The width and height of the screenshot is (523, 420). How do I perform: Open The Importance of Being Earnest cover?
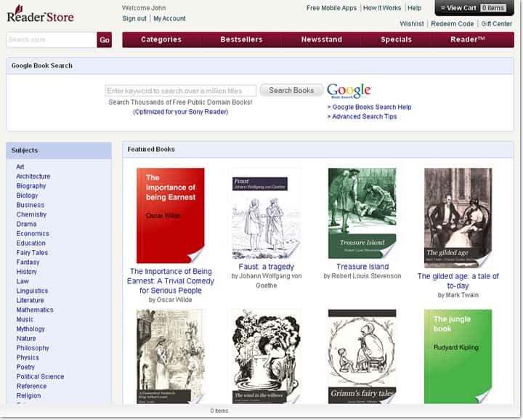click(x=171, y=216)
